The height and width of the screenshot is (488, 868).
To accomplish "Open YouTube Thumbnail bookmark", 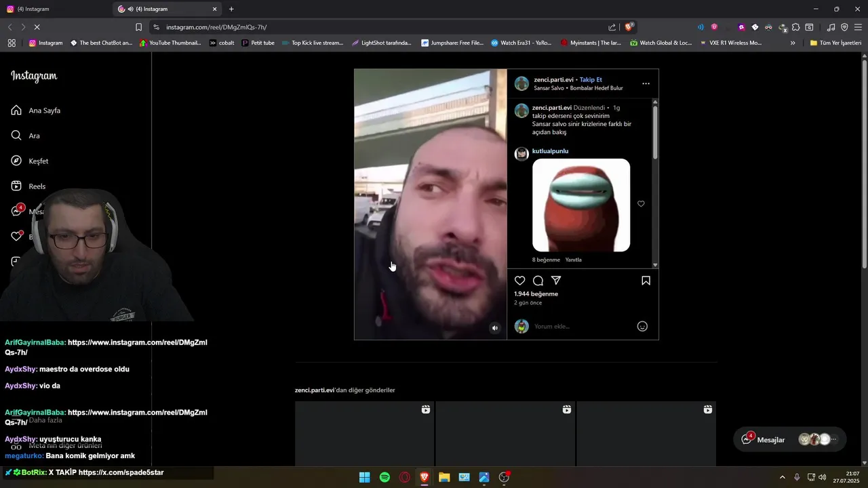I will (170, 43).
